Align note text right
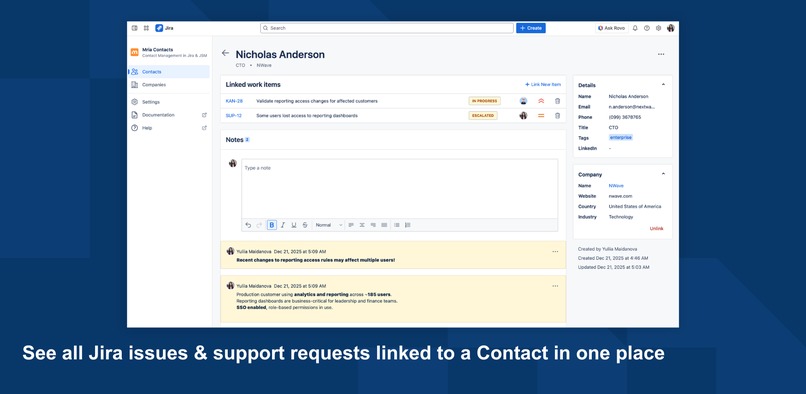Screen dimensions: 806x394 tap(373, 225)
